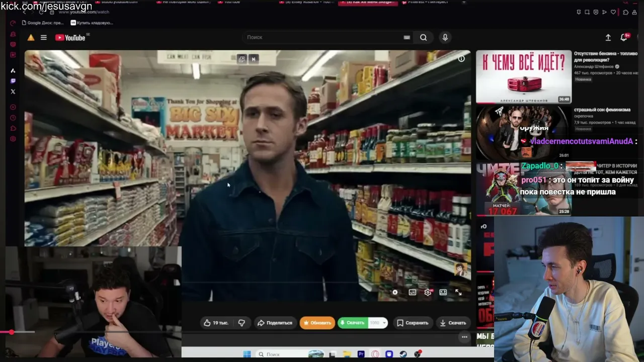Open the Купить кладовую bookmark
Viewport: 644px width, 362px height.
pyautogui.click(x=92, y=23)
